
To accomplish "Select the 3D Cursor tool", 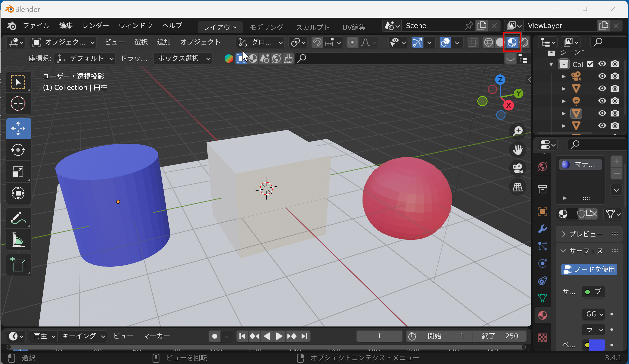I will (18, 103).
